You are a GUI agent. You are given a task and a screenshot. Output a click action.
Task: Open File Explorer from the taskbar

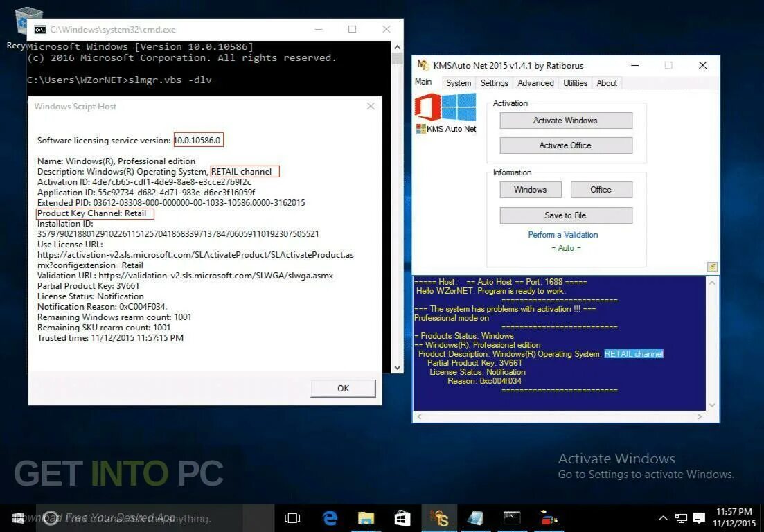(366, 518)
